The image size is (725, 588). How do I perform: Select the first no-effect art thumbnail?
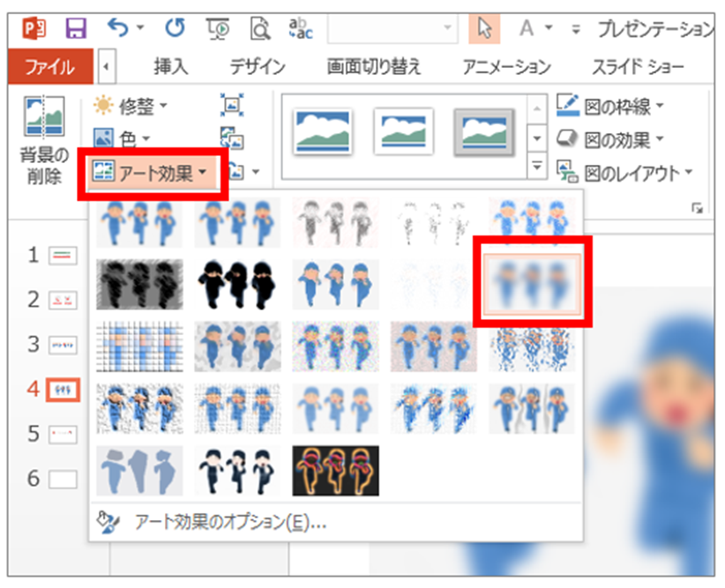[139, 222]
